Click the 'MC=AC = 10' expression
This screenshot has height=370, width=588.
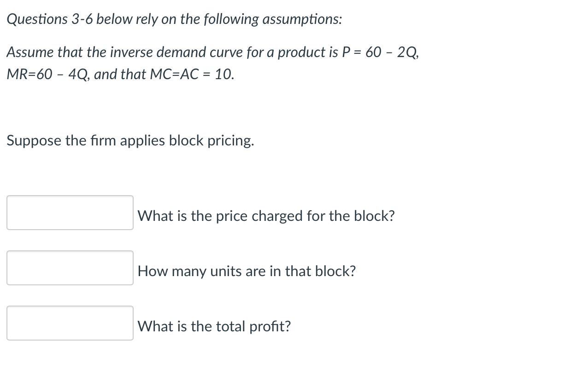pyautogui.click(x=192, y=74)
